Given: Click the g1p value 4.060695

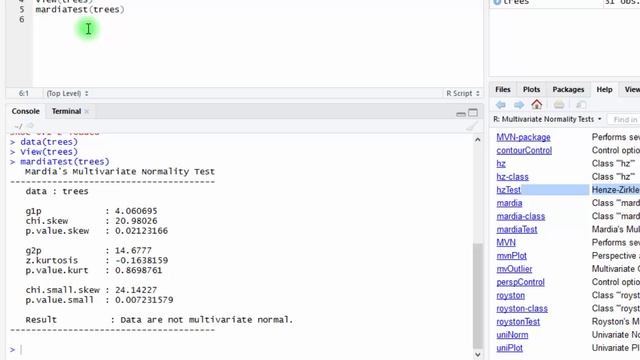Looking at the screenshot, I should tap(136, 211).
